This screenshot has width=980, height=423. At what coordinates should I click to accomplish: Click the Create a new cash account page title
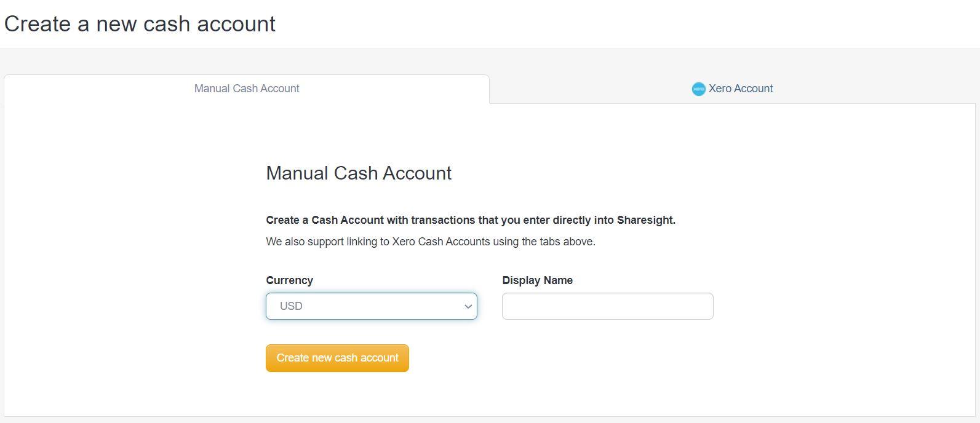(140, 24)
